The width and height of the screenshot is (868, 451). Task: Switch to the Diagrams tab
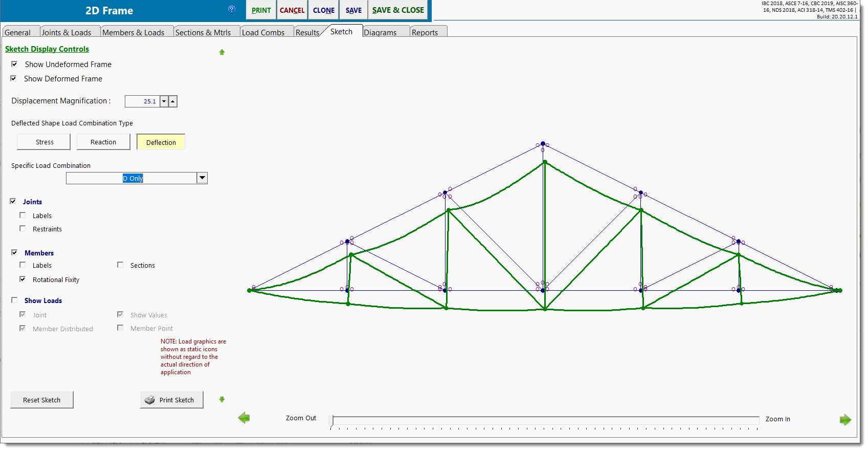pyautogui.click(x=380, y=32)
